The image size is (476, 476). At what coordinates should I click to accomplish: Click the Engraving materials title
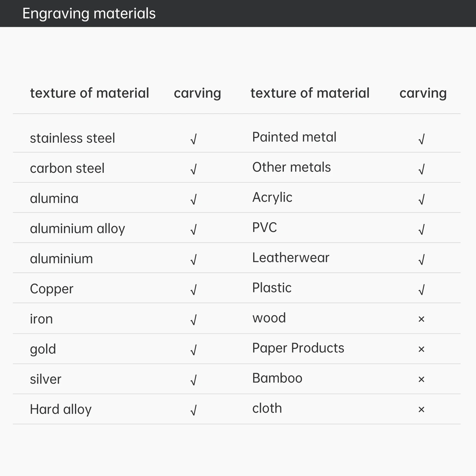[89, 13]
